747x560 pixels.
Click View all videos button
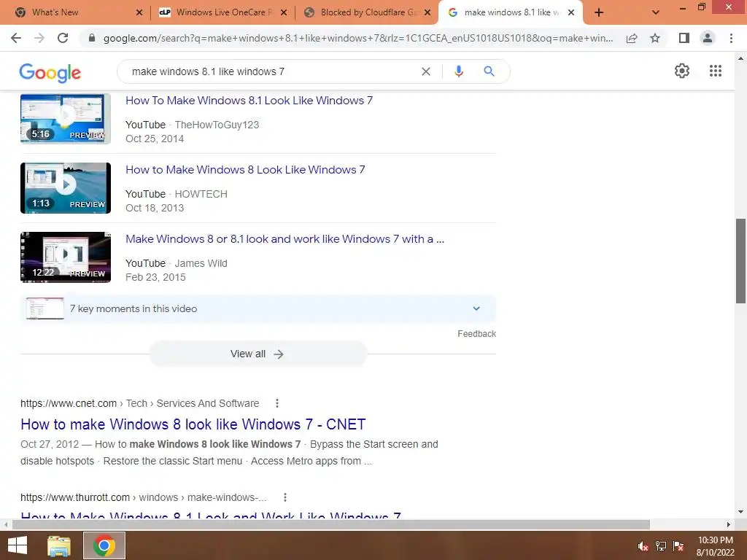(x=258, y=354)
